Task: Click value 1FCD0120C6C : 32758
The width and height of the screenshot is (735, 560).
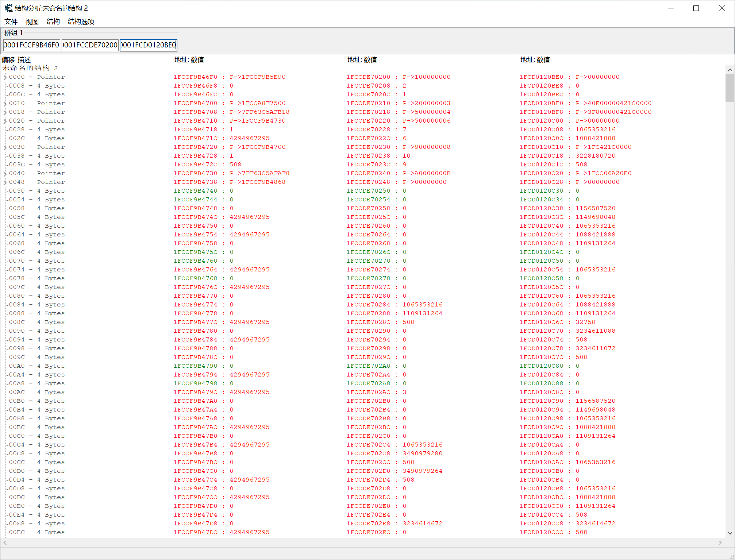Action: [x=557, y=322]
